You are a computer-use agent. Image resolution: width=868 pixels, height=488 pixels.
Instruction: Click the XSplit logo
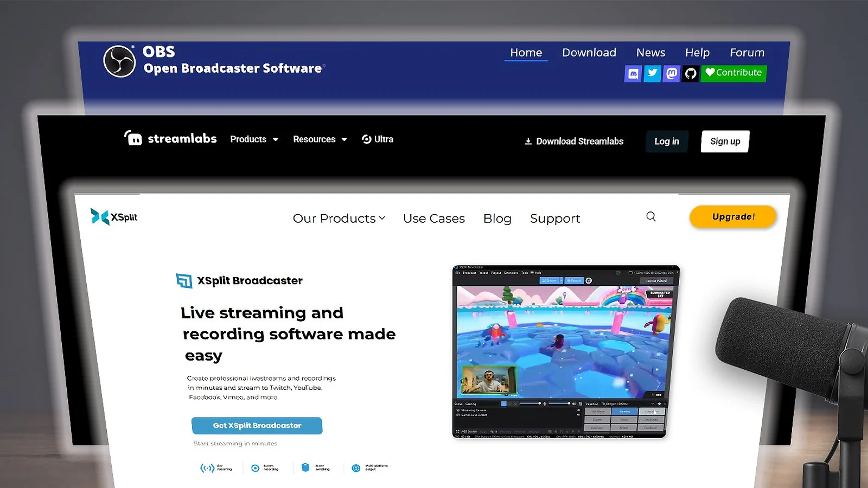[114, 217]
